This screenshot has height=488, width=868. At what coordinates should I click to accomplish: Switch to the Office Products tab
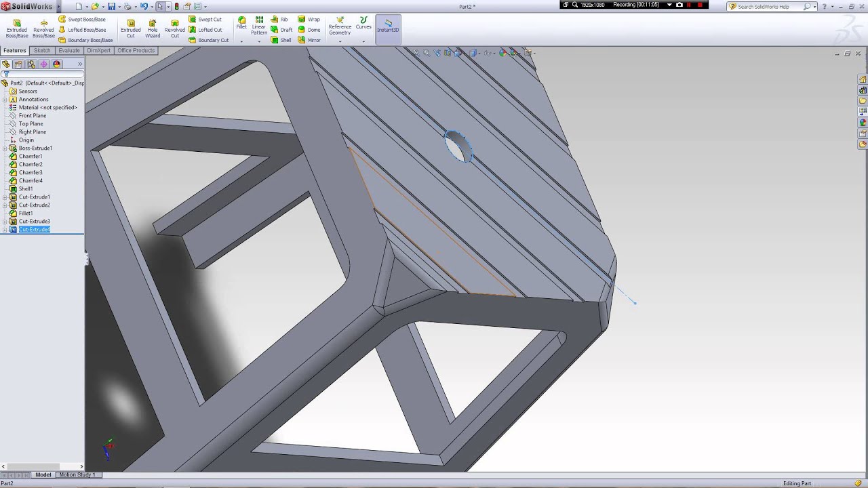click(136, 51)
